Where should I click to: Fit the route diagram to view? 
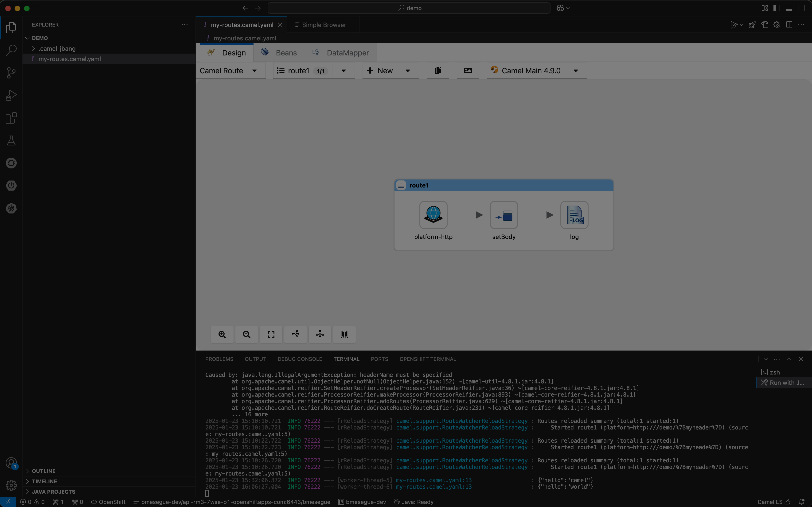(x=271, y=334)
